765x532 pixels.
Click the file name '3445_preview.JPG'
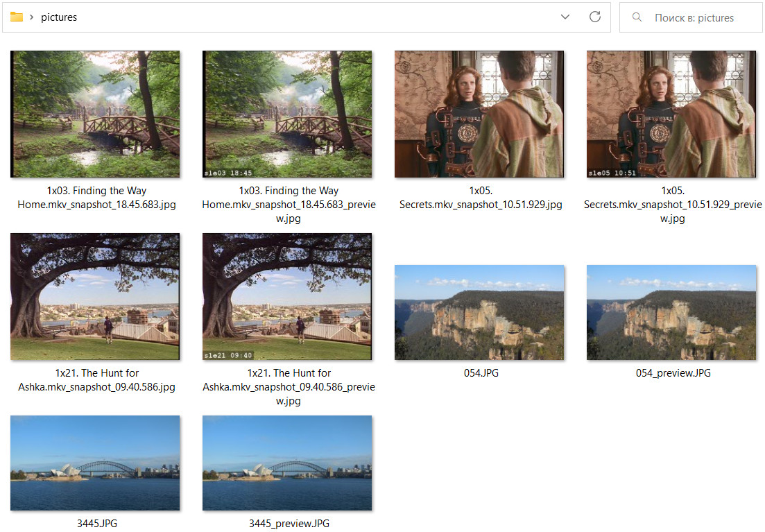(x=289, y=524)
